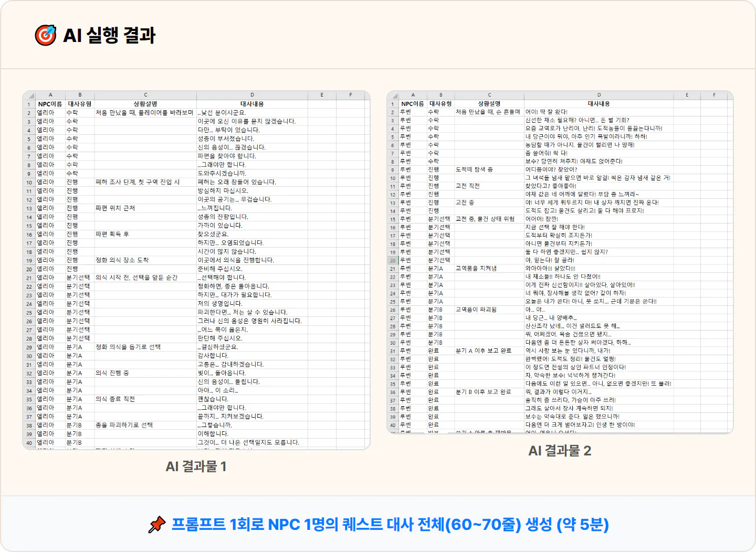The width and height of the screenshot is (756, 553).
Task: Click cell '의식 시작 전, 선택을 앞둔 순간'
Action: [145, 278]
